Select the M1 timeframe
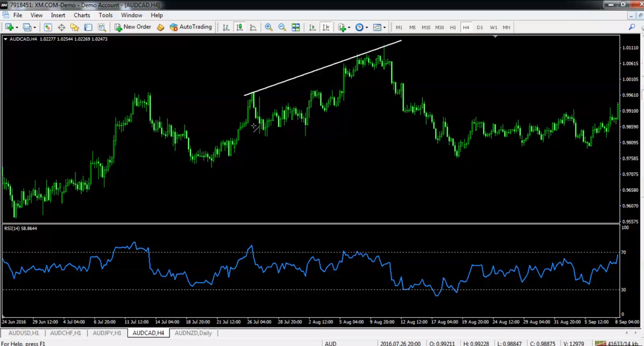644x346 pixels. tap(399, 27)
